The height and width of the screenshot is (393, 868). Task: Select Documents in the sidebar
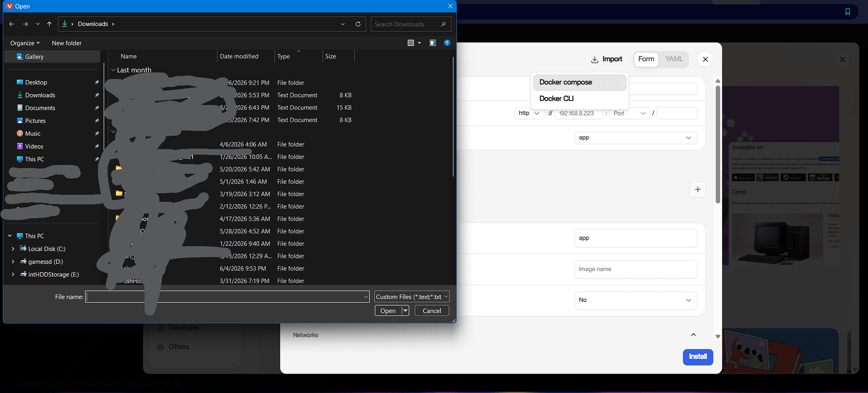click(40, 108)
